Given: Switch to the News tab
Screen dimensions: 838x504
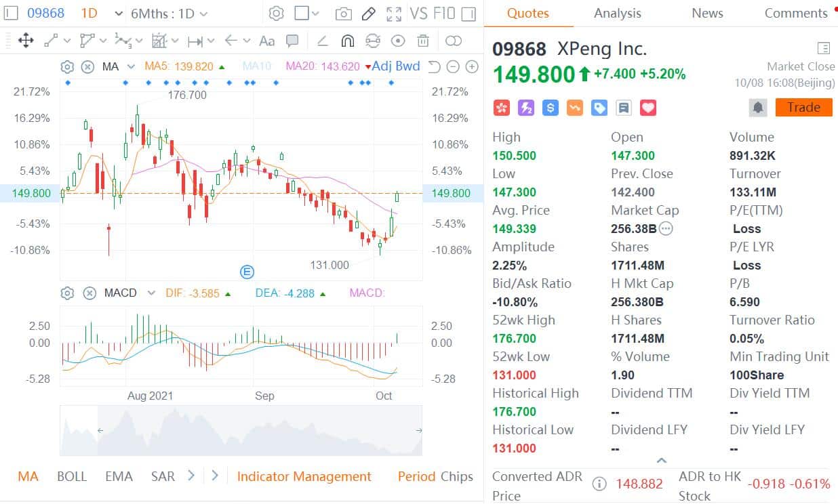Looking at the screenshot, I should click(x=707, y=13).
